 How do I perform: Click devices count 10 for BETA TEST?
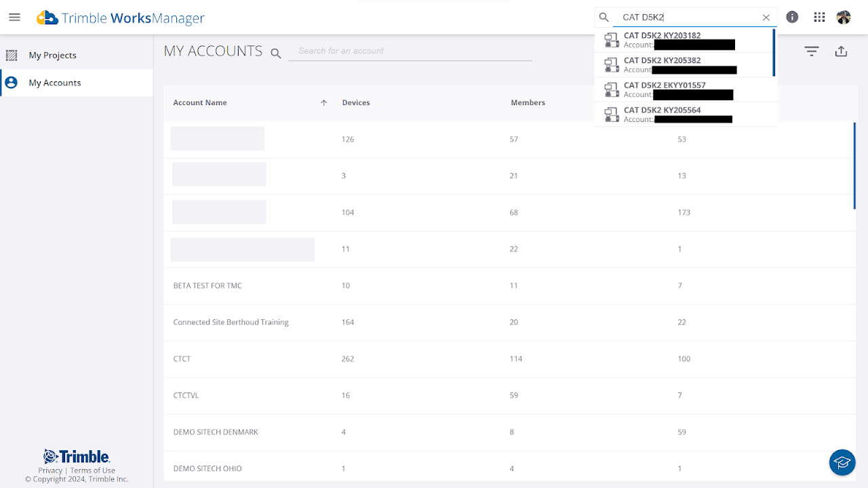pos(346,286)
